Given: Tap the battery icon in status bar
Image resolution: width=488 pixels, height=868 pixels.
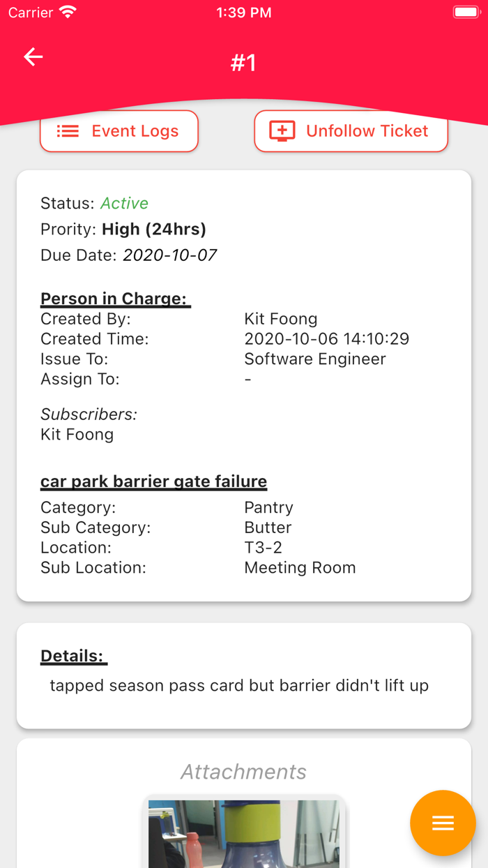Looking at the screenshot, I should coord(466,11).
